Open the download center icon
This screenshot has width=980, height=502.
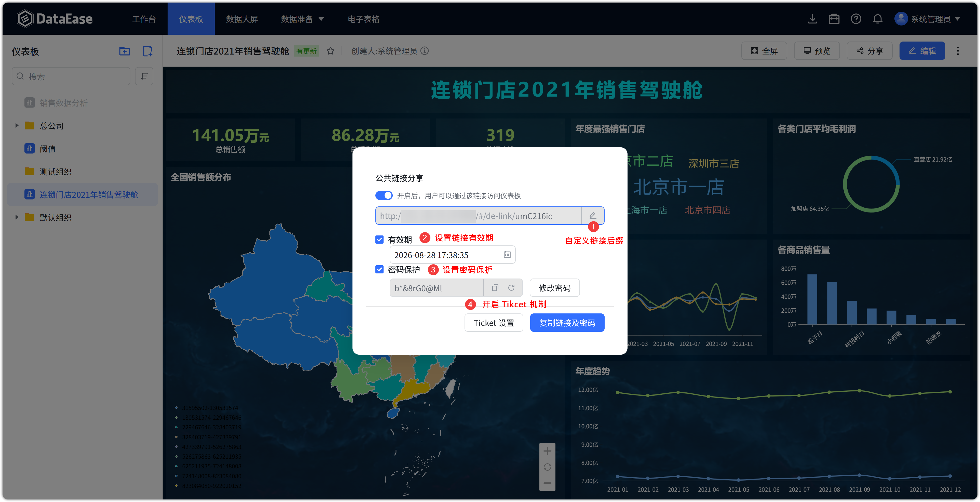click(812, 19)
